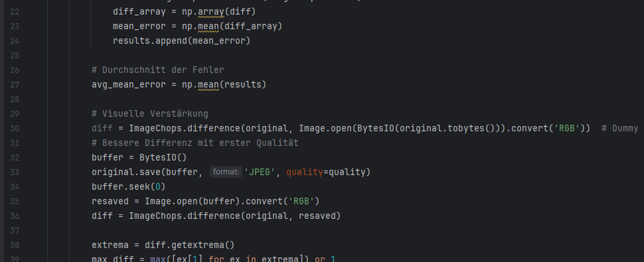Click line number 24 in the gutter
Screen dimensions: 644x262
pos(14,40)
